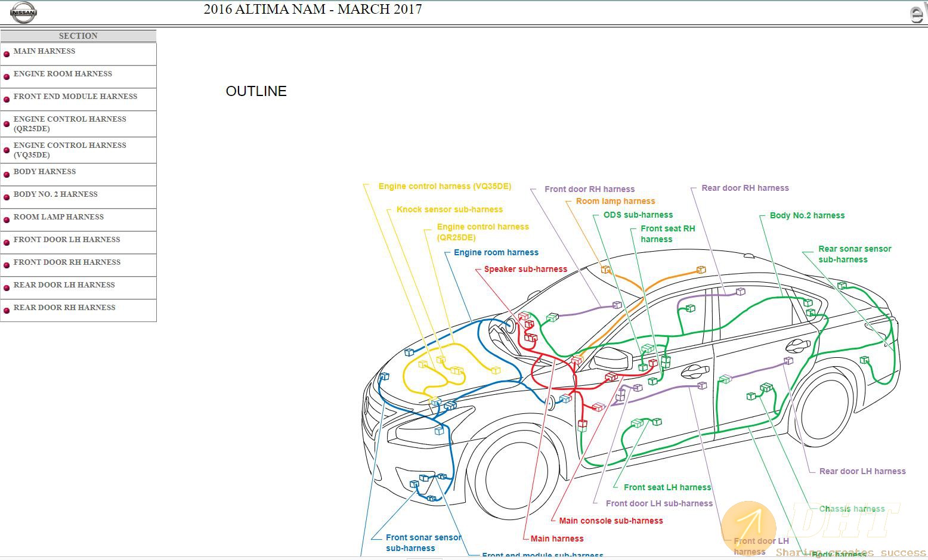The width and height of the screenshot is (928, 560).
Task: Click the Front seat RH harness label
Action: tap(668, 234)
